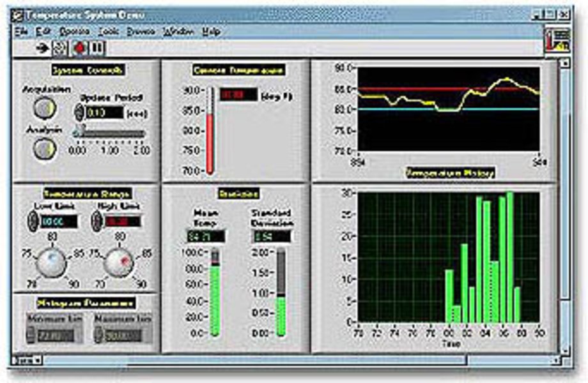Click the High Limit numeric field

[123, 222]
